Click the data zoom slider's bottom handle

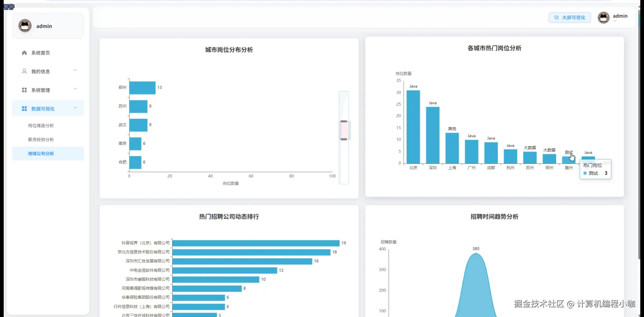click(x=344, y=139)
